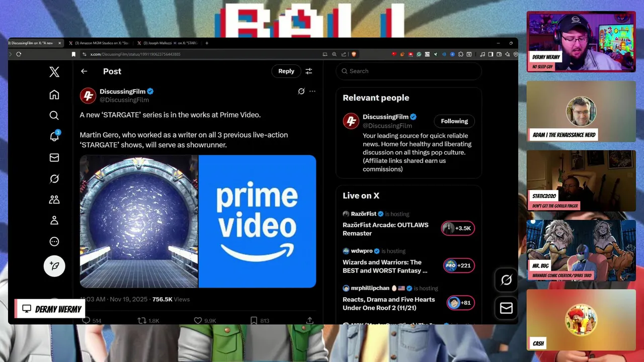
Task: Open Brave Playlist music note icon
Action: [x=482, y=54]
